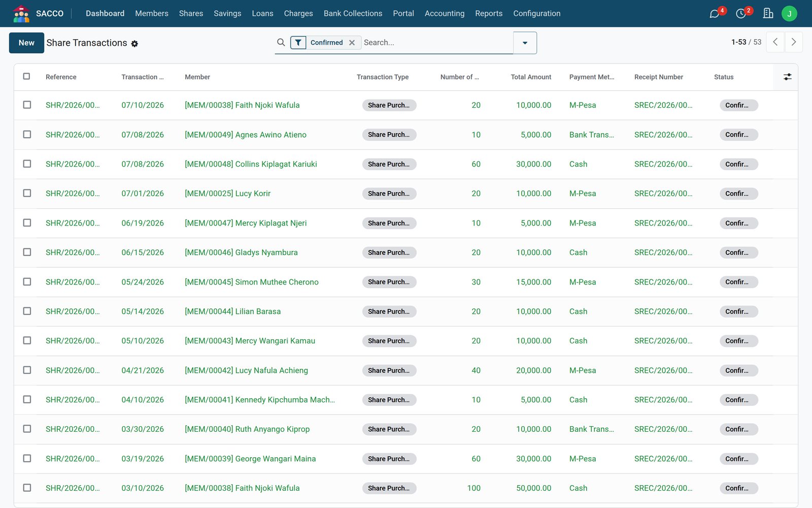Remove the Confirmed filter tag
Screen dimensions: 812x508
352,43
